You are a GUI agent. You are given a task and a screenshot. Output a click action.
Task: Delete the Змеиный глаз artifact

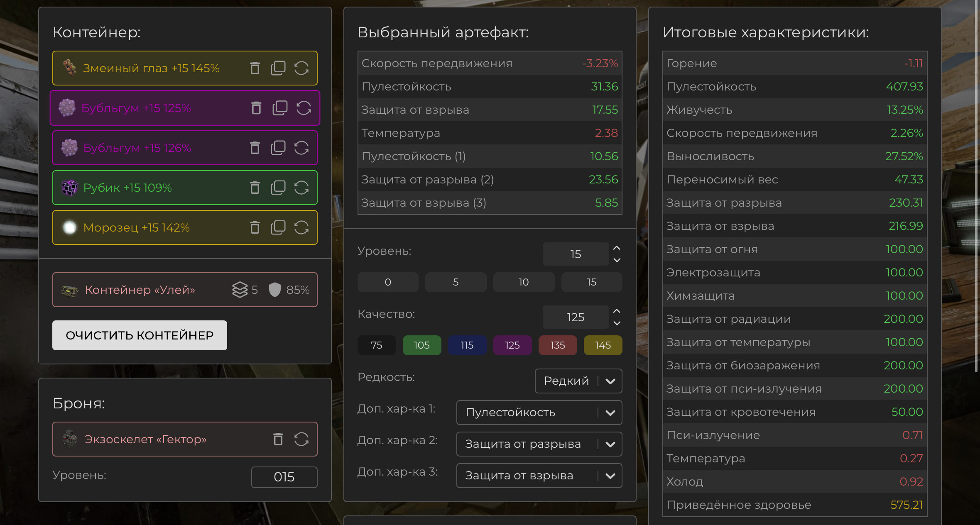255,68
